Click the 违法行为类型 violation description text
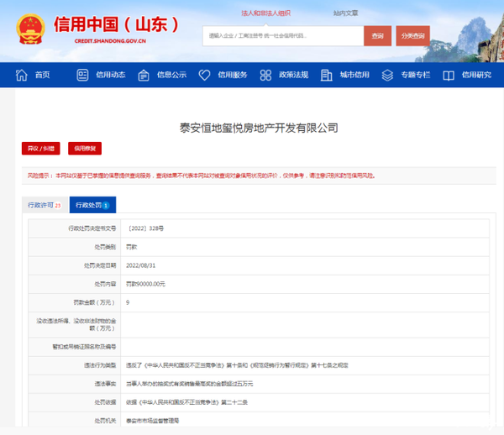Viewport: 504px width, 435px height. coord(237,365)
